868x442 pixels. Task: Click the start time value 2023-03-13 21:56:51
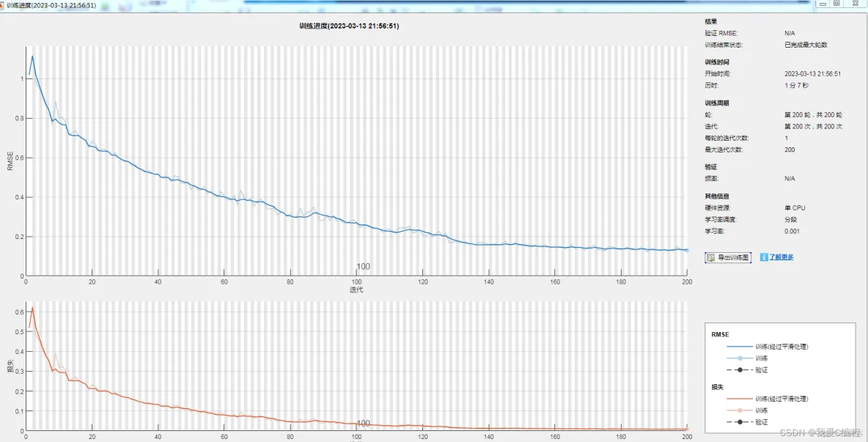click(812, 73)
